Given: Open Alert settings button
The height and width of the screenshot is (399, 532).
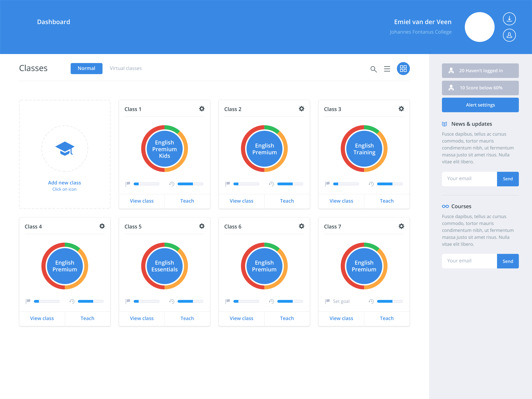Looking at the screenshot, I should click(x=480, y=105).
